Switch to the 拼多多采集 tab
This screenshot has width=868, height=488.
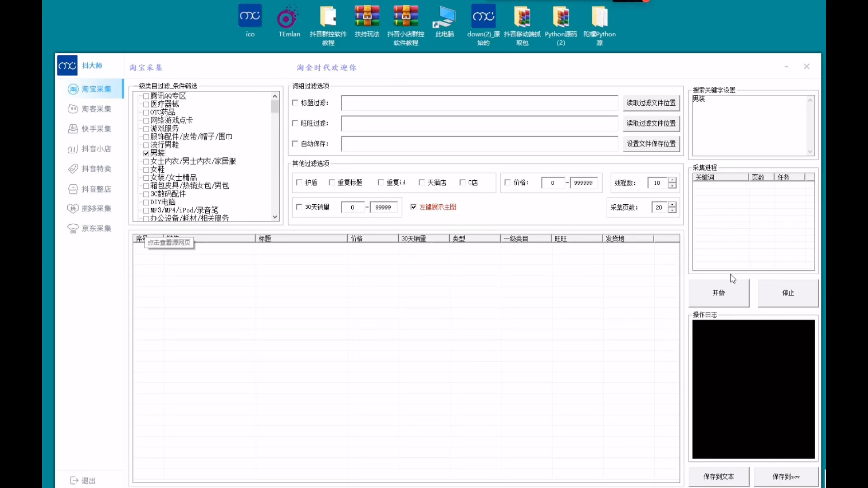point(90,208)
